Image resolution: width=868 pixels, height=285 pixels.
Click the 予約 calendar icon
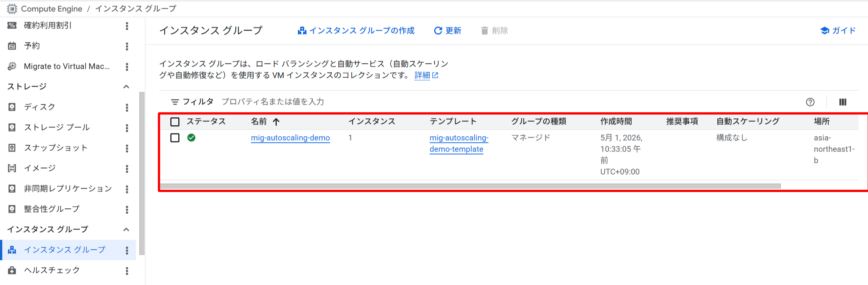12,46
